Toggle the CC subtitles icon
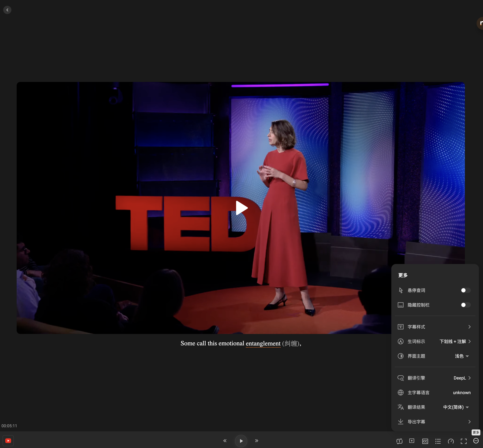The width and height of the screenshot is (483, 448). 425,441
